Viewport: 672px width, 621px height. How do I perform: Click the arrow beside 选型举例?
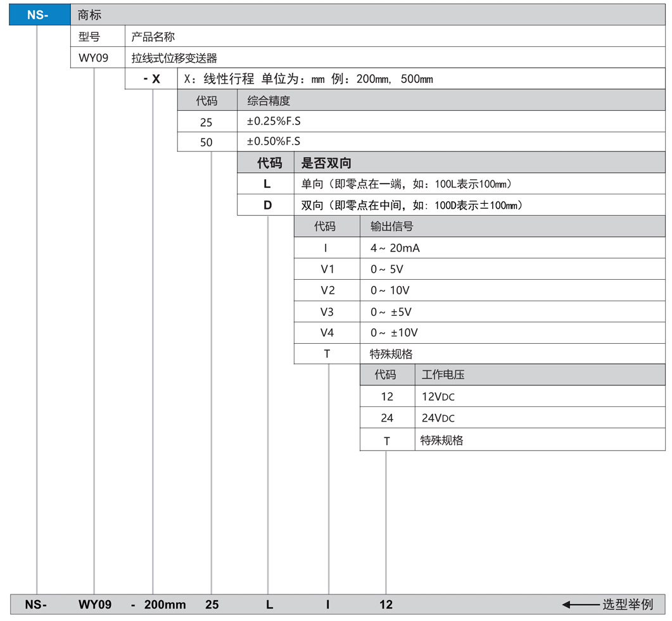click(580, 605)
